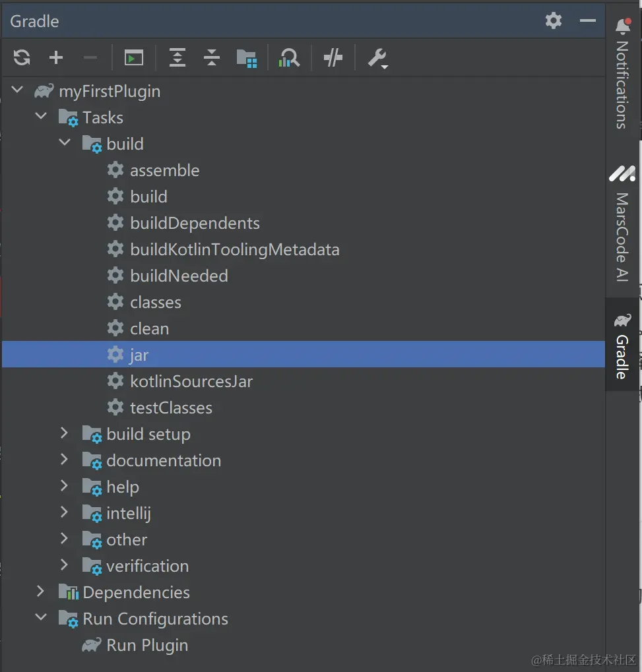Image resolution: width=642 pixels, height=672 pixels.
Task: Click the gear icon beside jar
Action: coord(115,354)
